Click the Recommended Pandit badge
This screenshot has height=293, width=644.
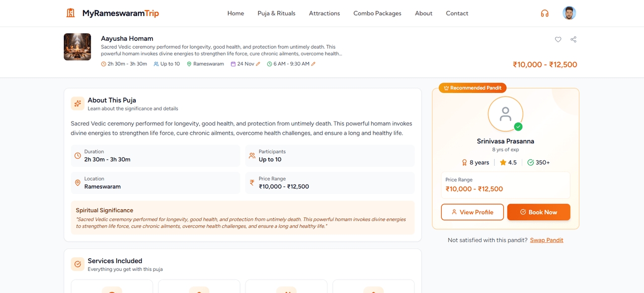472,88
